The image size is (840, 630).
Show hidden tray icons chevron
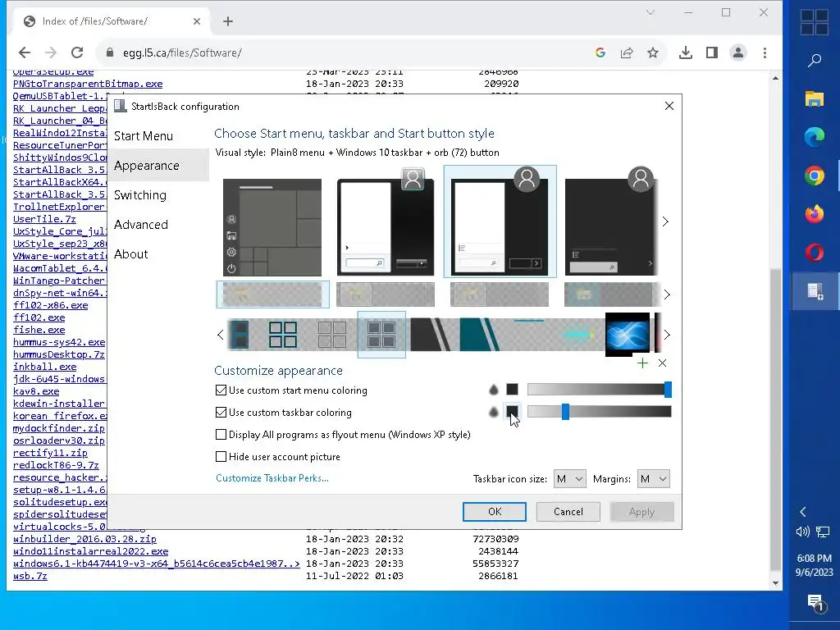click(802, 512)
